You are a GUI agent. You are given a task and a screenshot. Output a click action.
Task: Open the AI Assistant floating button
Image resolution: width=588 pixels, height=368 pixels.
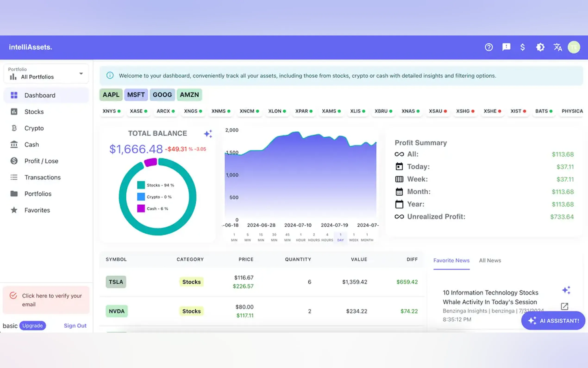(553, 320)
